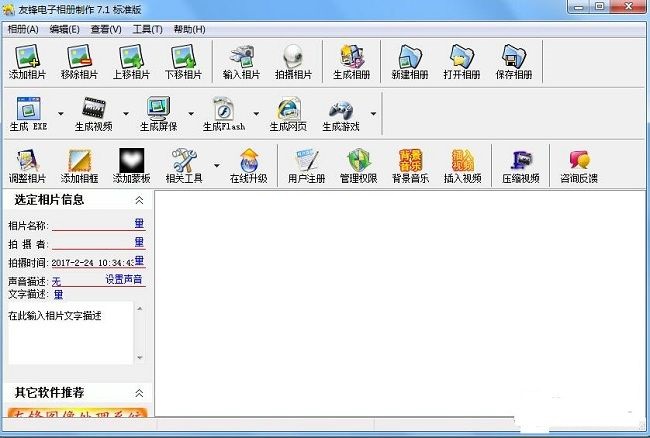Screen dimensions: 650x438
Task: Click the orange software recommendation banner
Action: click(78, 413)
